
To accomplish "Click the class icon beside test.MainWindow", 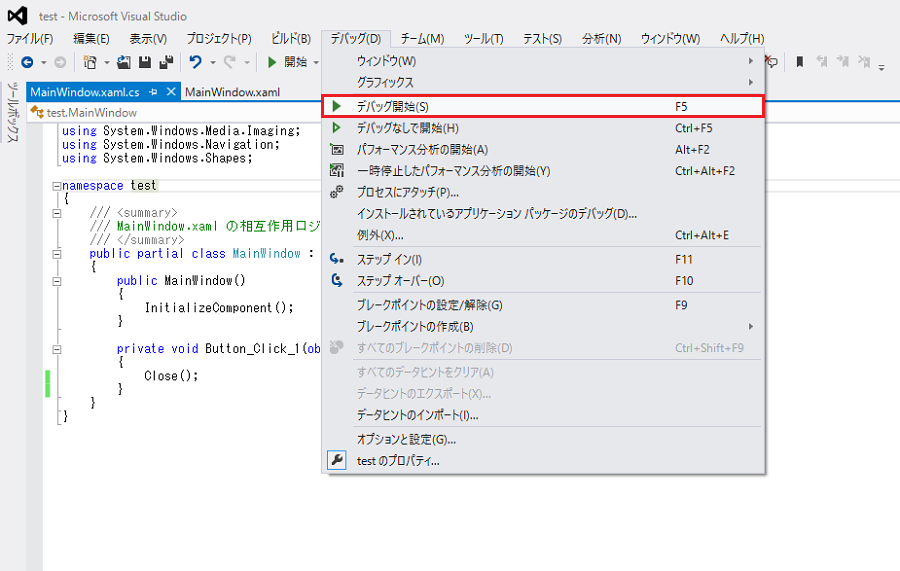I will click(37, 112).
